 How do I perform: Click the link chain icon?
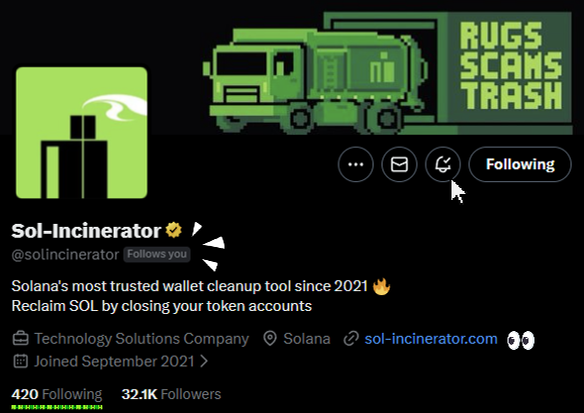coord(351,339)
